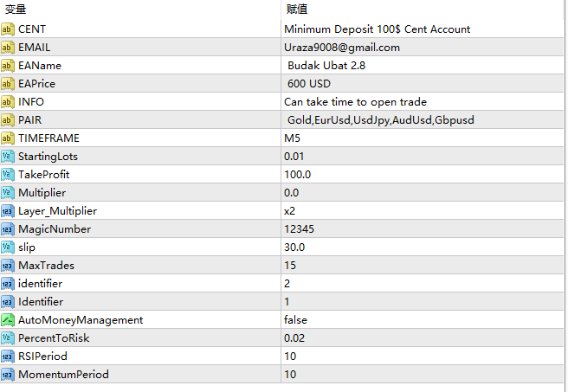Select the 变量 column header
This screenshot has height=392, width=568.
coord(16,10)
